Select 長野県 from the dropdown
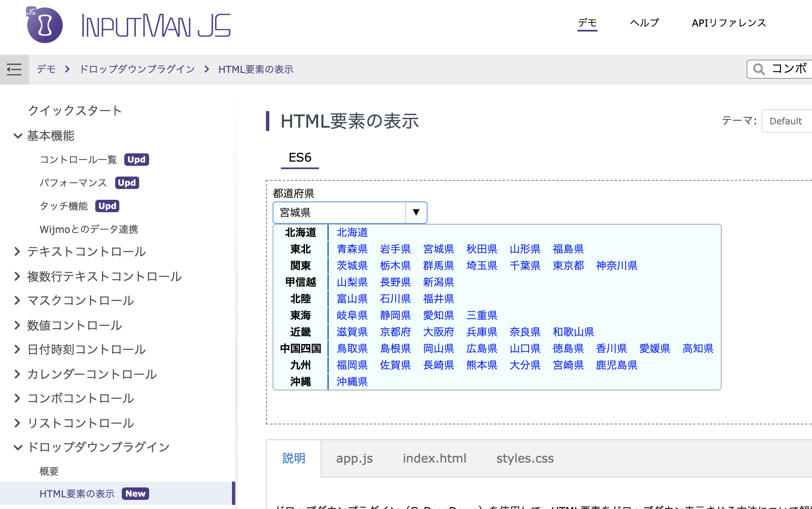 pyautogui.click(x=396, y=282)
